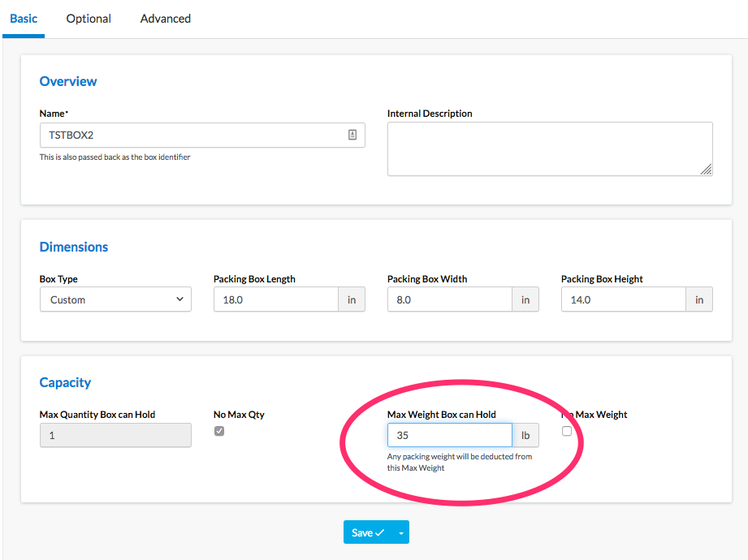This screenshot has width=748, height=560.
Task: Click into the Internal Description text area
Action: pos(549,149)
